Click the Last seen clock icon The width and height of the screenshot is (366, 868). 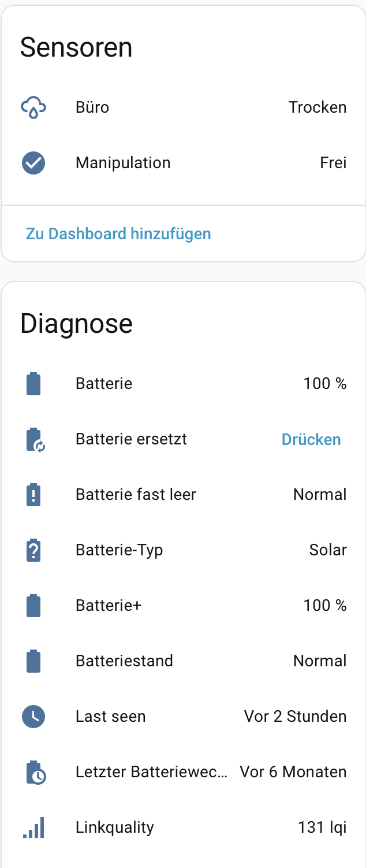coord(33,717)
